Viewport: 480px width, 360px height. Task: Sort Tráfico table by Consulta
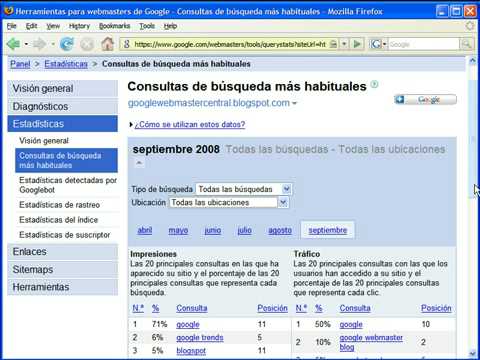point(355,308)
